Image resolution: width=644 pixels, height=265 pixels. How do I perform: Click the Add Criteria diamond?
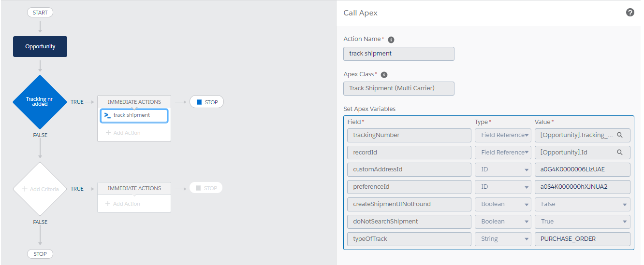[40, 189]
